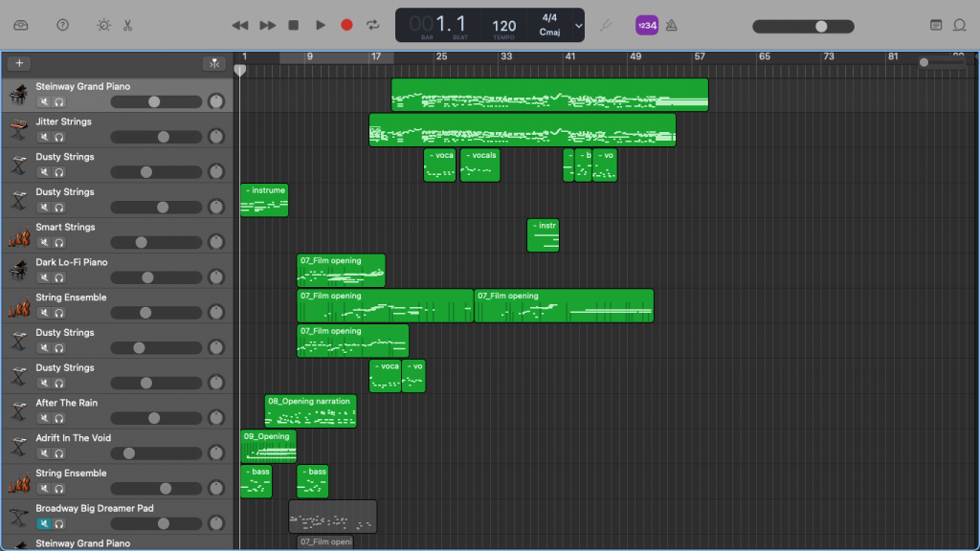Screen dimensions: 980x551
Task: Open Smart Controls from the toolbar
Action: (x=103, y=25)
